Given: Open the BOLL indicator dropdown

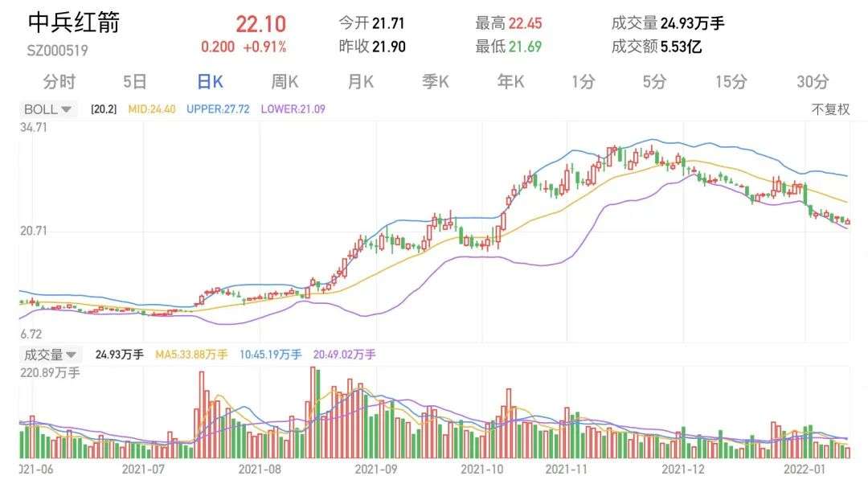Looking at the screenshot, I should coord(48,109).
